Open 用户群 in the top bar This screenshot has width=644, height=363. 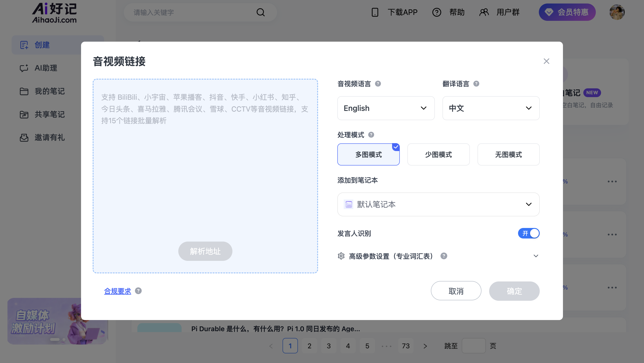click(499, 12)
